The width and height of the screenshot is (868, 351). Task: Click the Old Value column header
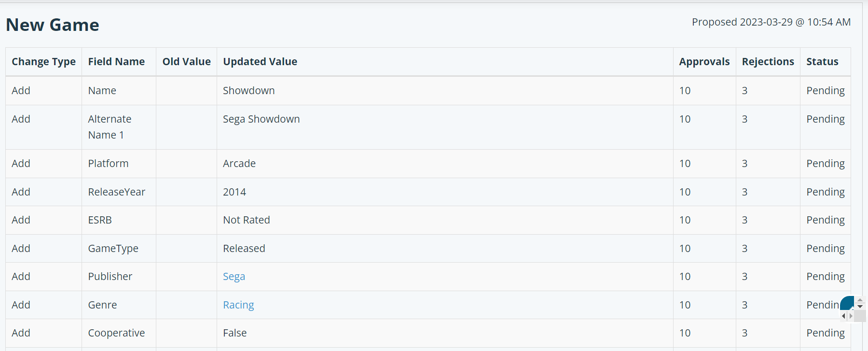coord(186,62)
